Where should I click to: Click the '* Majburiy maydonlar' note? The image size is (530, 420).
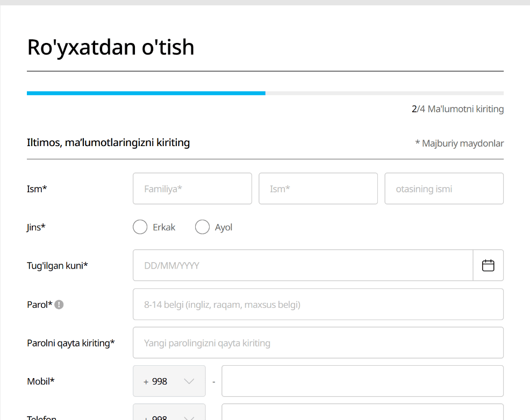point(460,143)
